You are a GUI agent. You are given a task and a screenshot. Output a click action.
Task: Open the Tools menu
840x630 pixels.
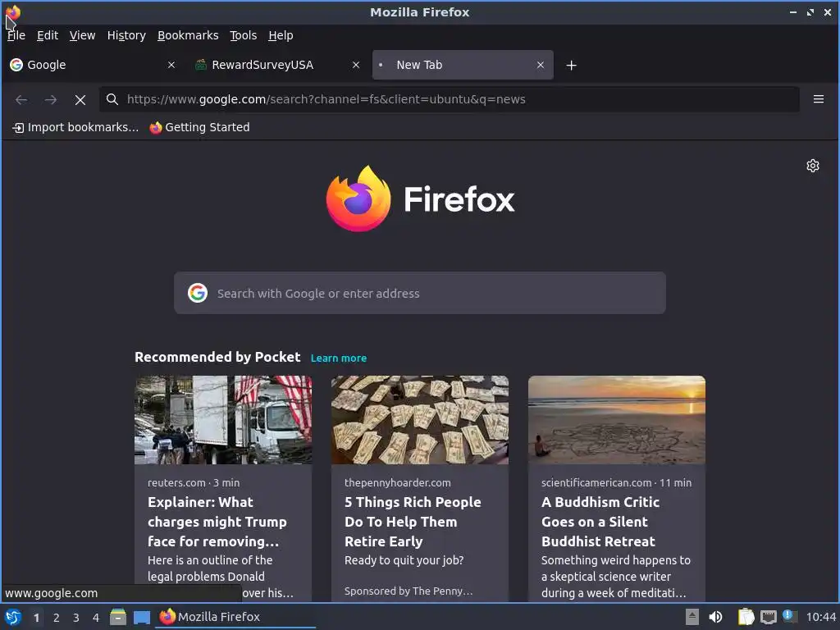coord(243,35)
